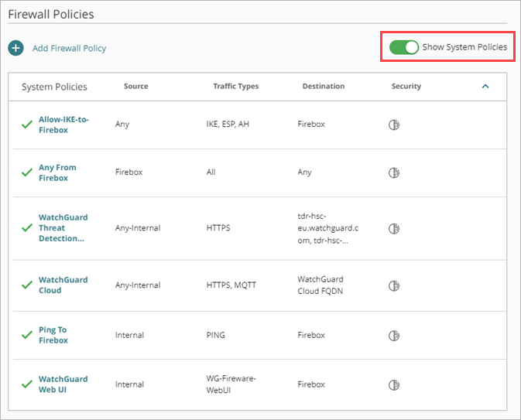Click the Source column header
This screenshot has width=521, height=420.
(135, 87)
